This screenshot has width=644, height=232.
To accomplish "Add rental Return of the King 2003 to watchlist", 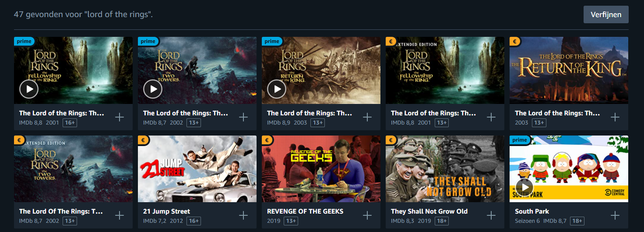I will [x=615, y=117].
